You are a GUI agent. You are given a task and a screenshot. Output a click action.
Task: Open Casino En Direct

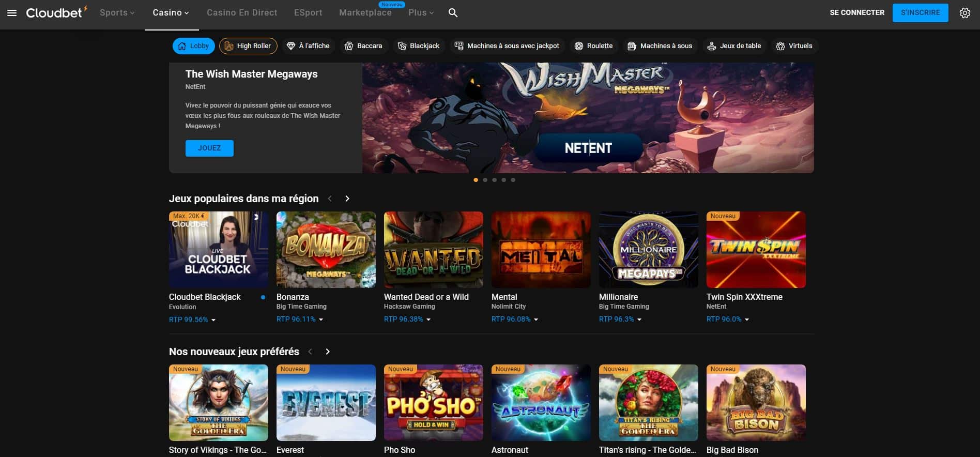click(242, 13)
